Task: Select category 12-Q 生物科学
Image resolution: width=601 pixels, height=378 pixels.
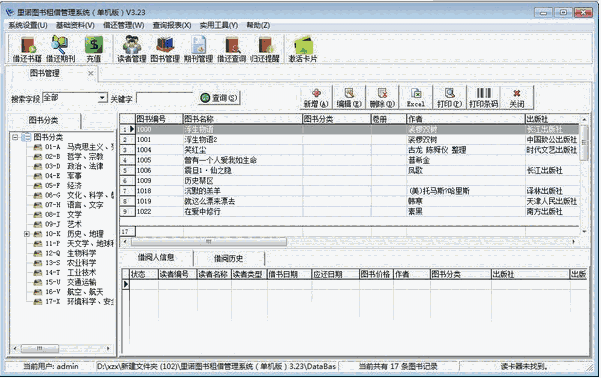Action: [x=65, y=253]
